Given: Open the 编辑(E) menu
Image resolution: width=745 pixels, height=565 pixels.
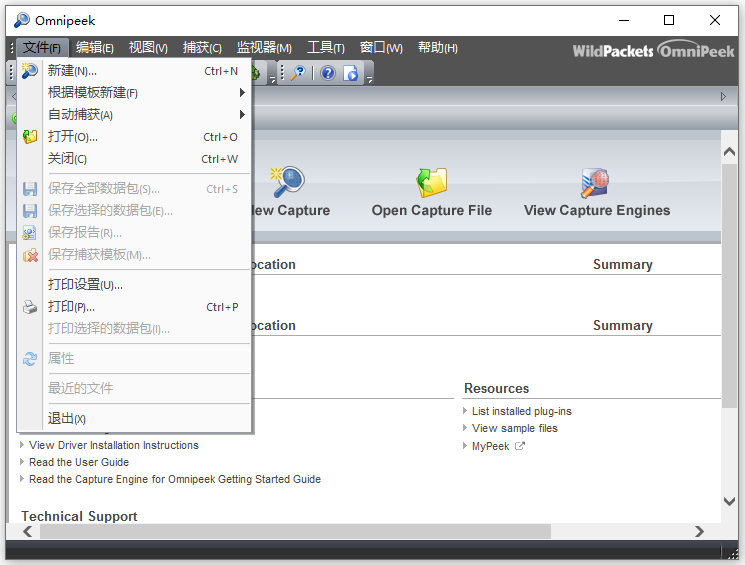Looking at the screenshot, I should [x=95, y=48].
